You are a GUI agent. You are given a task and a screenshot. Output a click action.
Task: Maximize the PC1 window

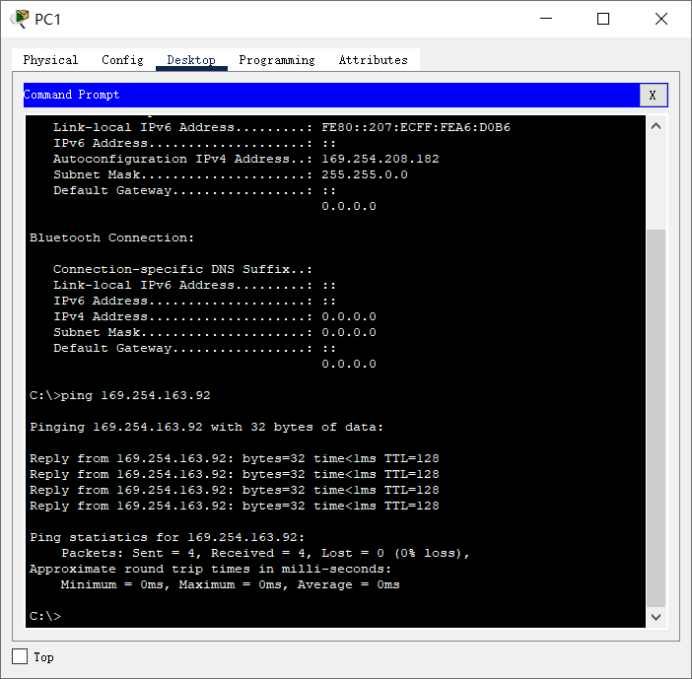point(603,19)
